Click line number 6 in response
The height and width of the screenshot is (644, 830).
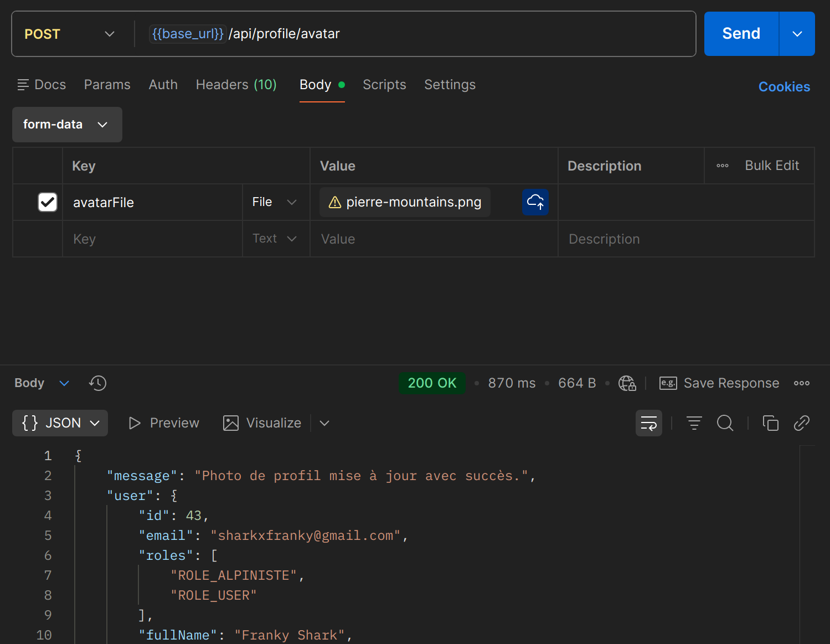(48, 555)
